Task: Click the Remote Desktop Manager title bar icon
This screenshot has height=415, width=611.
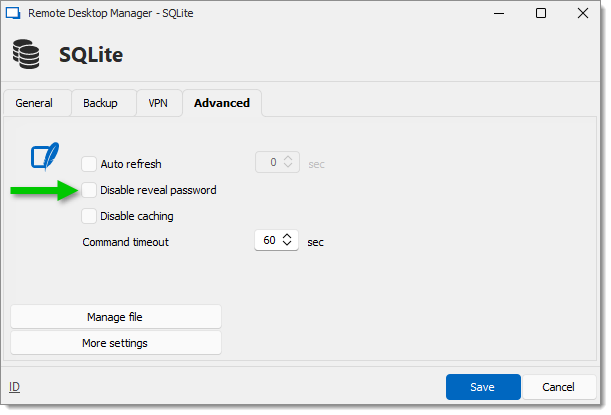Action: tap(13, 13)
